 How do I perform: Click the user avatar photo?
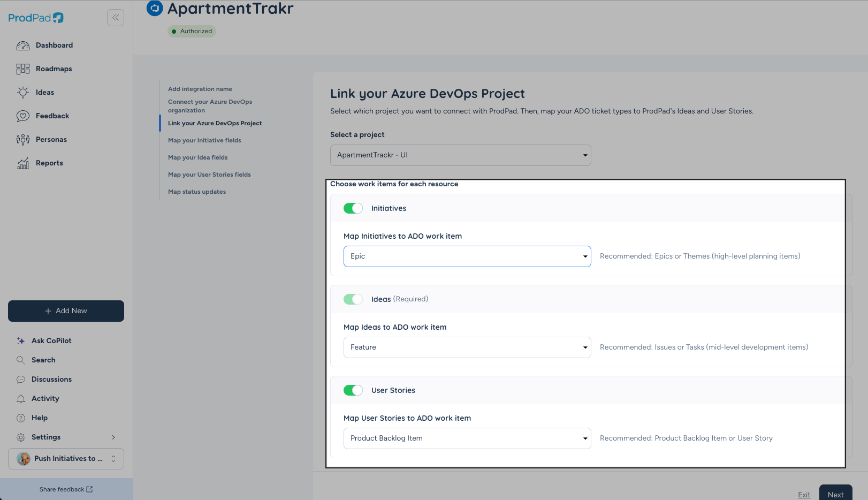[x=24, y=459]
